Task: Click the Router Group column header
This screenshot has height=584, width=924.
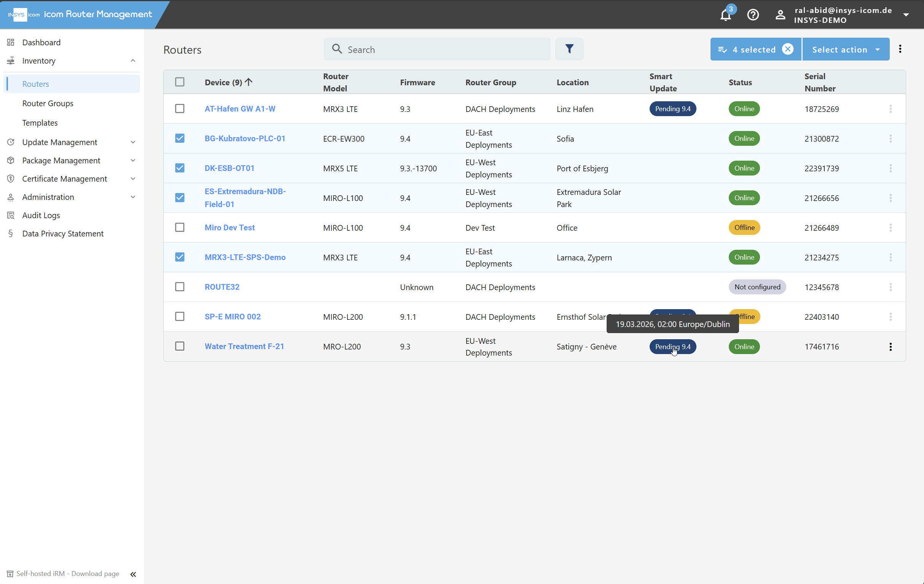Action: [491, 82]
